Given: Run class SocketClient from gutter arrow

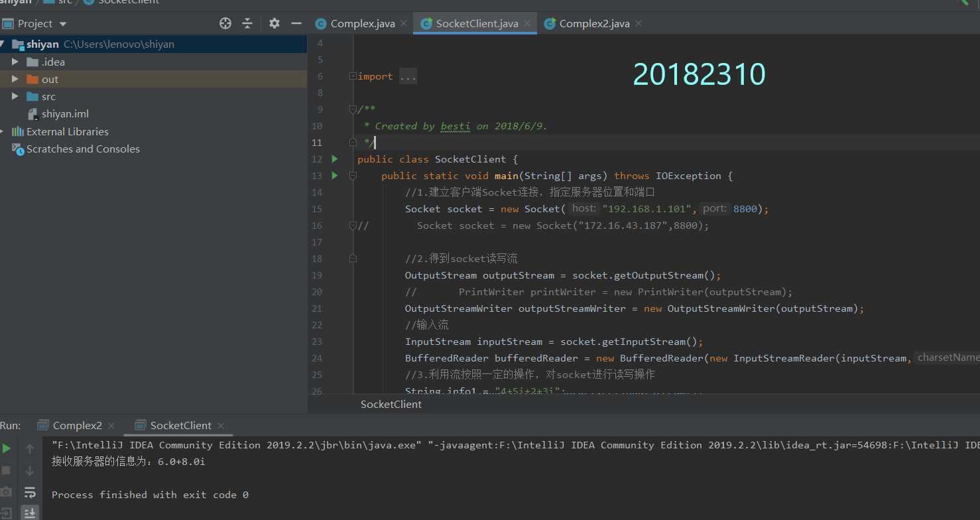Looking at the screenshot, I should 335,159.
